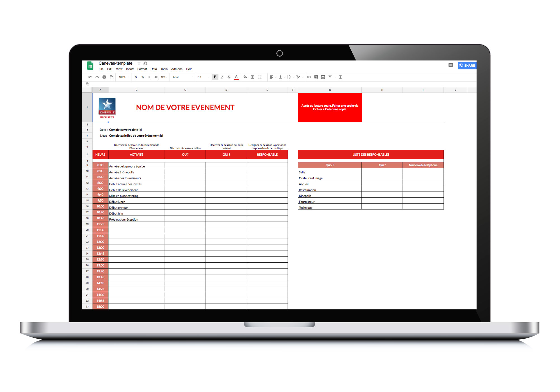
Task: Click the fill color bucket
Action: (245, 77)
